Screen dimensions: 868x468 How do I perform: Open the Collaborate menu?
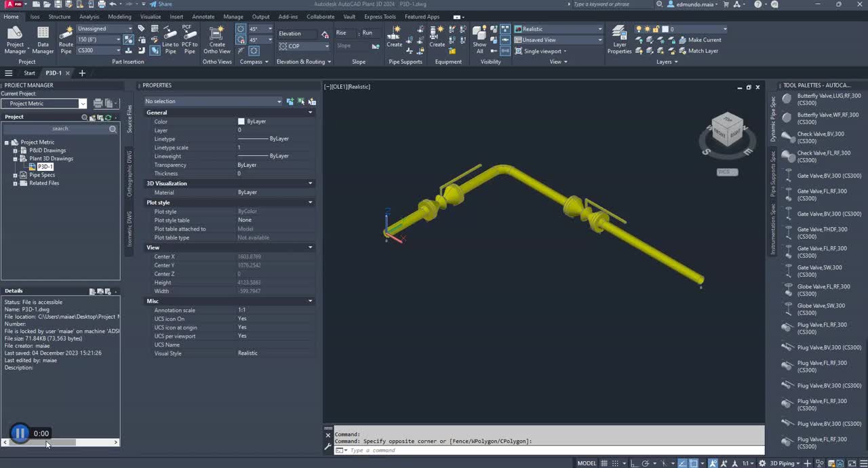[320, 17]
